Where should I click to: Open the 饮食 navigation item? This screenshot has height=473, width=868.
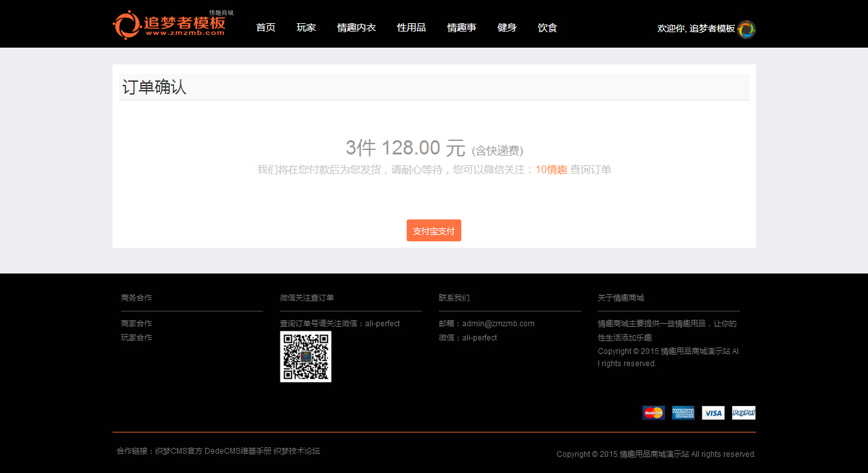548,28
